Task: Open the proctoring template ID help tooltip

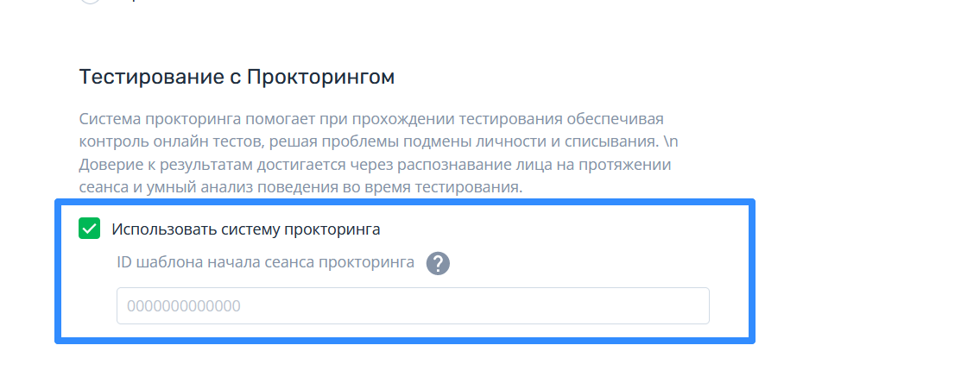Action: click(x=438, y=263)
